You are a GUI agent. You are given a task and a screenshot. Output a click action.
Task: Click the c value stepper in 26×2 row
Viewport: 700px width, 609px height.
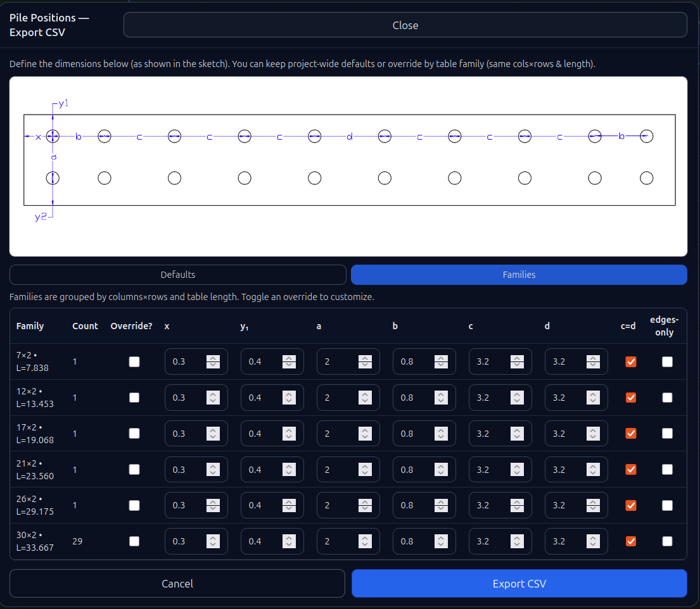(x=518, y=505)
